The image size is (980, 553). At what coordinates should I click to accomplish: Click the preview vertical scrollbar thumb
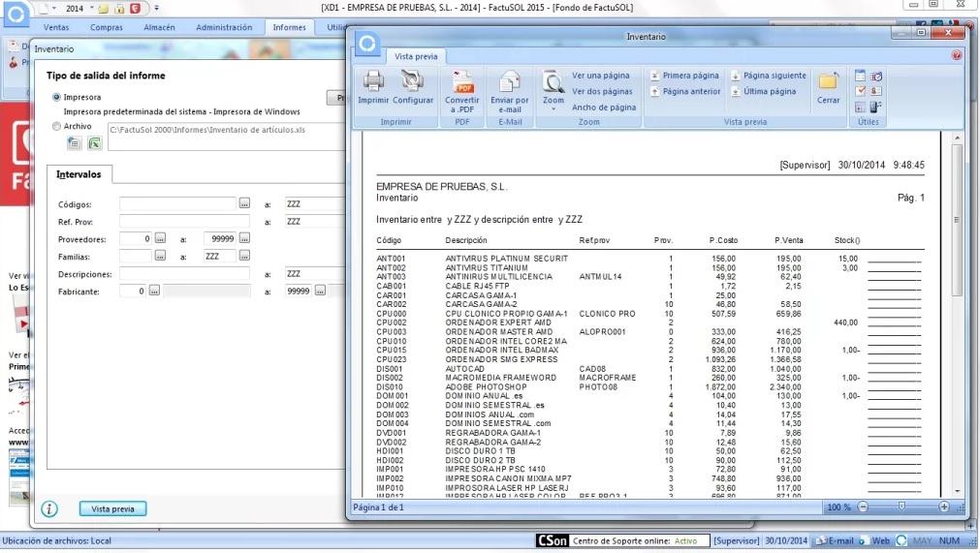pos(957,220)
